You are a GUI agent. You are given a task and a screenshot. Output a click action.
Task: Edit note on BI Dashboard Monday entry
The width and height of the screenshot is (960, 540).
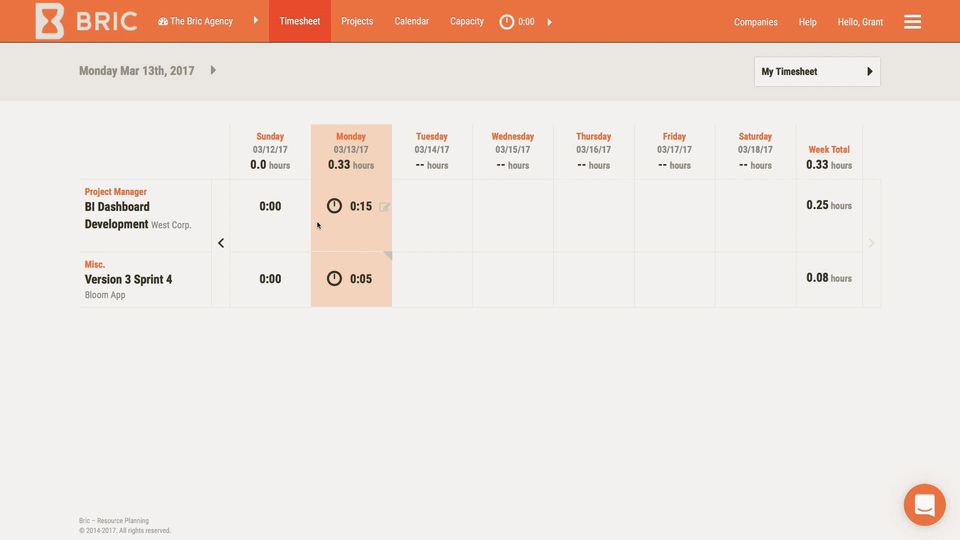pyautogui.click(x=384, y=207)
